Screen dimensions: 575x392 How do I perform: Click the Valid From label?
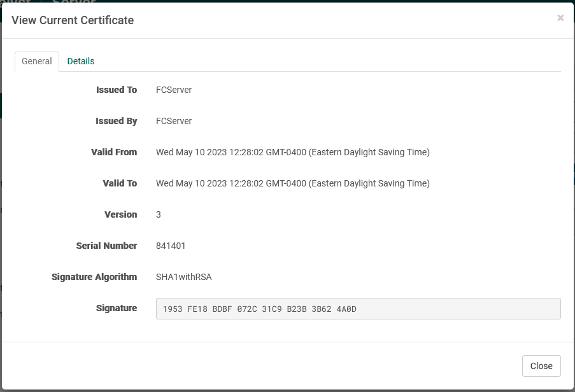(x=114, y=152)
